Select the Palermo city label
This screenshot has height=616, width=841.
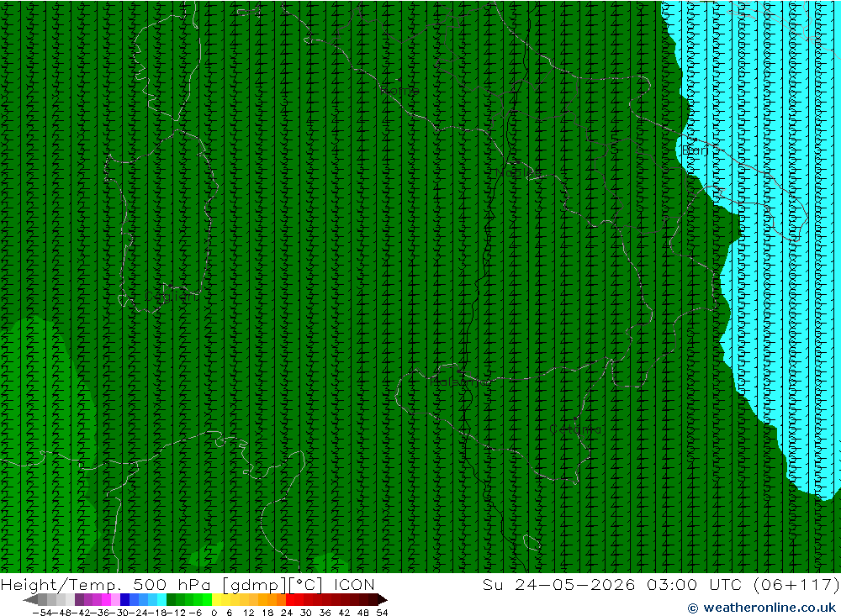pos(460,382)
